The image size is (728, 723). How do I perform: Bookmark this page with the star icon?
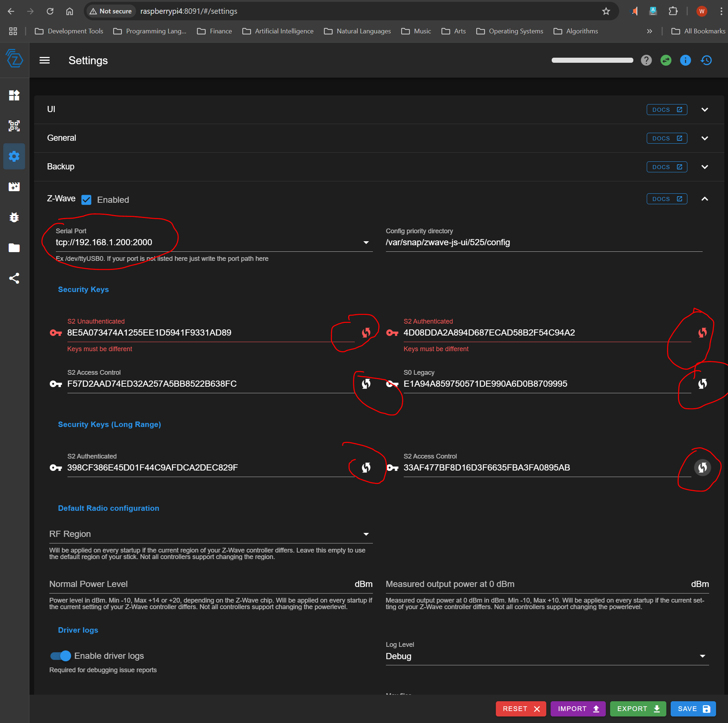tap(606, 11)
